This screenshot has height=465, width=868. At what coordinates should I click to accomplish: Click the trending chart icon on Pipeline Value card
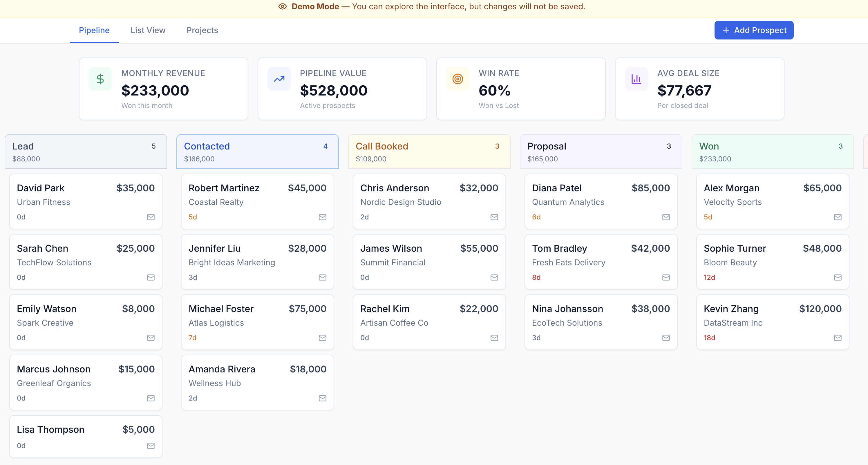279,79
